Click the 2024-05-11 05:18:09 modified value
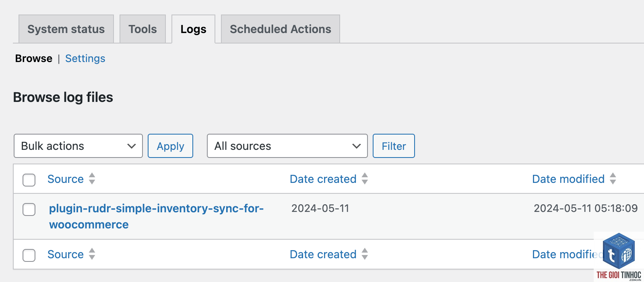This screenshot has width=644, height=282. coord(586,208)
